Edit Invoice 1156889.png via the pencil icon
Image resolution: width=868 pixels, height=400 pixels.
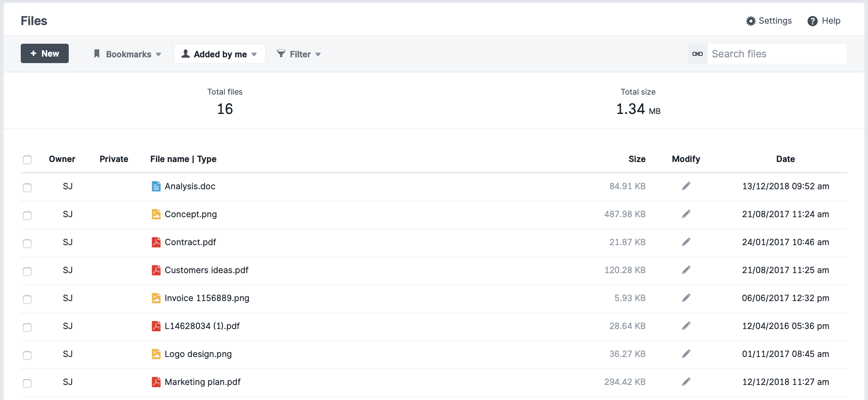coord(686,298)
